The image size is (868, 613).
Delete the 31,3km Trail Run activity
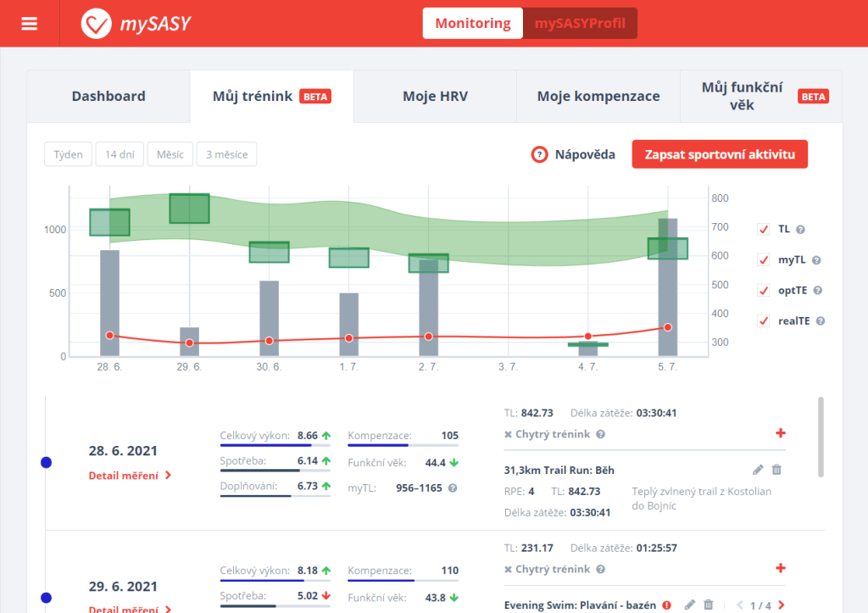[x=776, y=469]
